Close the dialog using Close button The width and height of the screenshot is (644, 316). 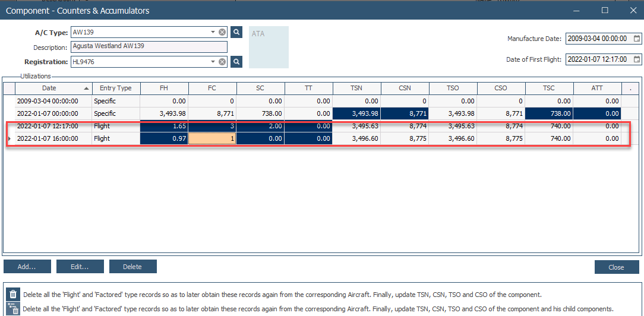click(616, 267)
